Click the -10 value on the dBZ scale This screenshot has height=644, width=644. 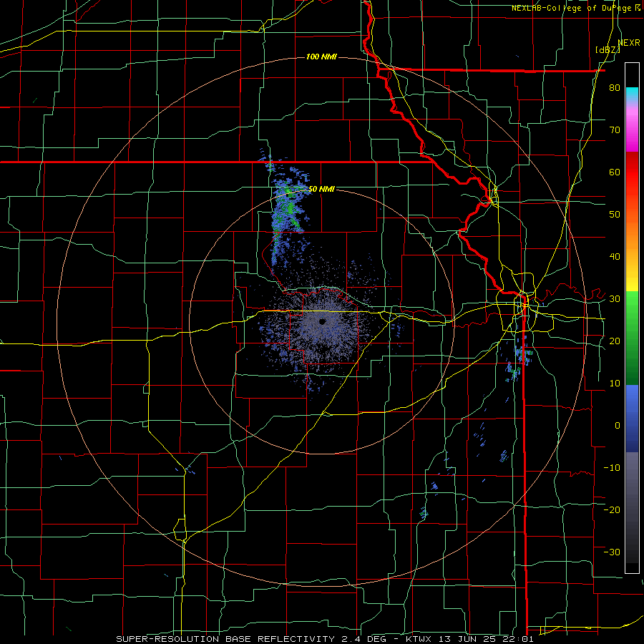pyautogui.click(x=612, y=467)
